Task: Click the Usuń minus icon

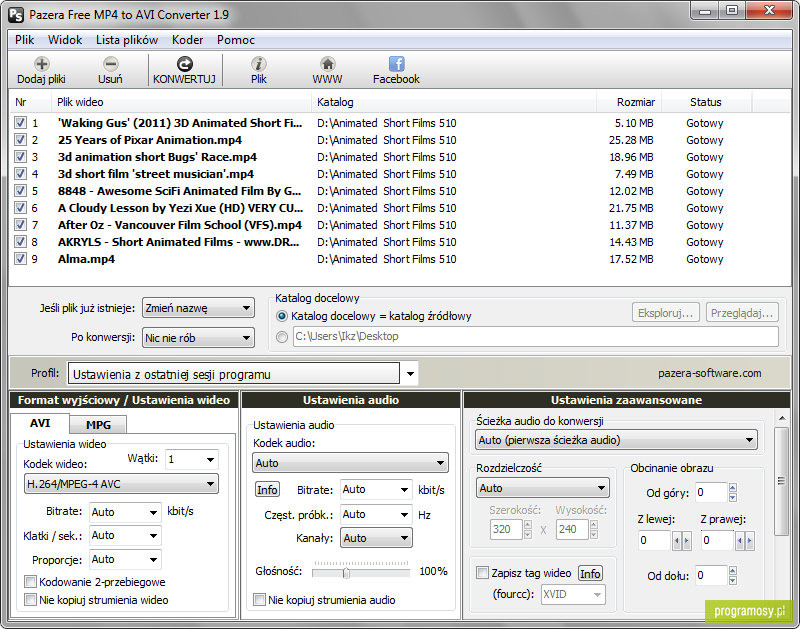Action: 111,64
